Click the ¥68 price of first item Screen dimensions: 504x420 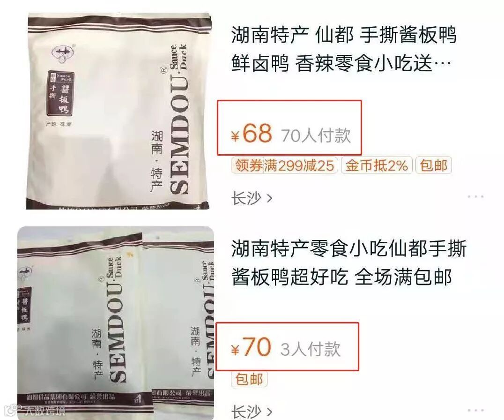[x=252, y=133]
